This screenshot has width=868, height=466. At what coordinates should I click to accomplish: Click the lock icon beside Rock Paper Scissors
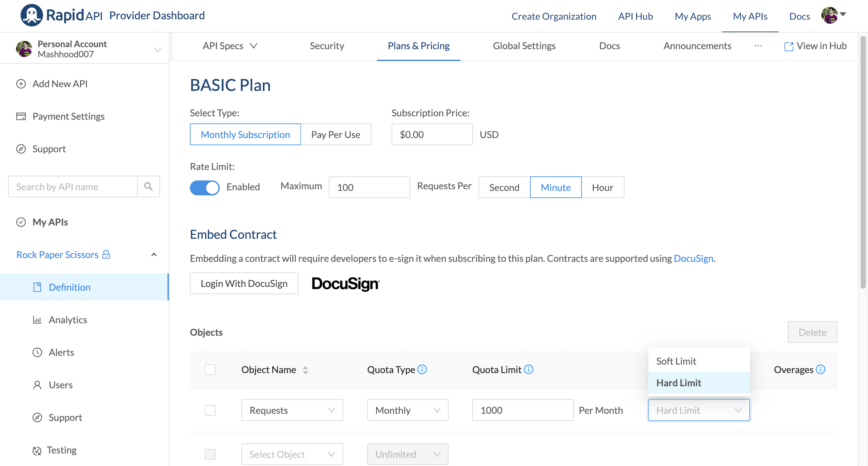coord(106,254)
